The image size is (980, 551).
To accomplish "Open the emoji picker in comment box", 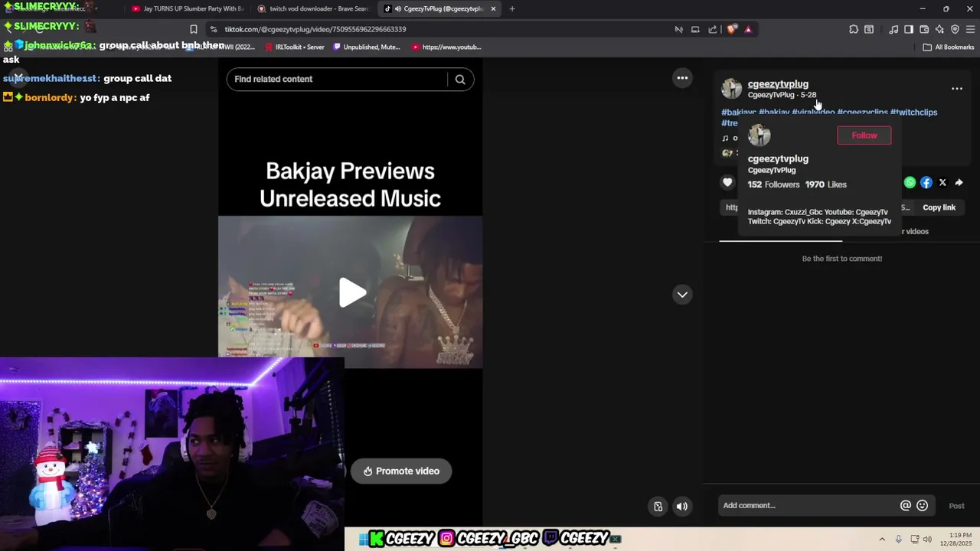I will (x=923, y=505).
